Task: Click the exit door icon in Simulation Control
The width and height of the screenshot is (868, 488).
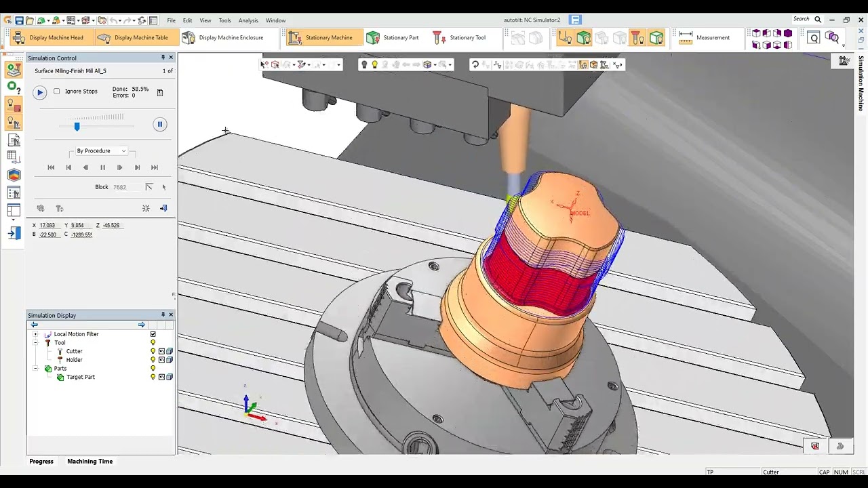Action: coord(163,208)
